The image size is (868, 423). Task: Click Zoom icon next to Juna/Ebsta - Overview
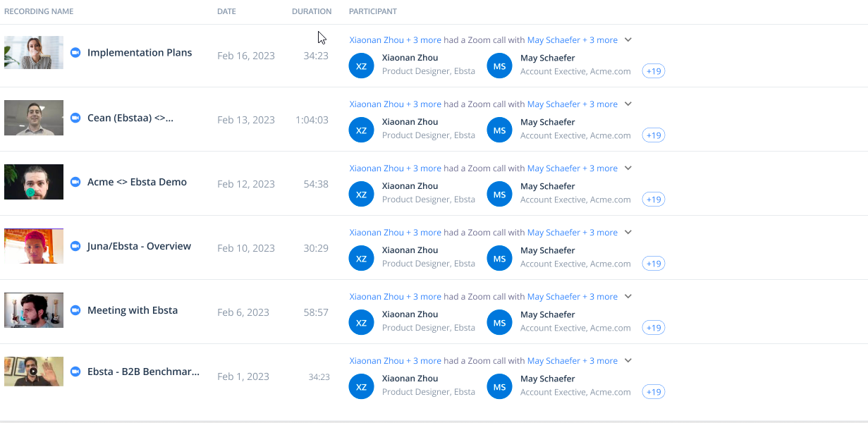tap(75, 246)
